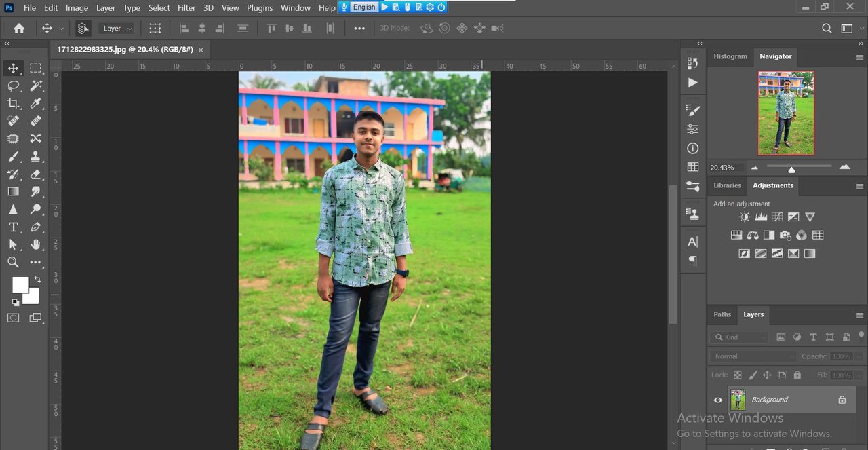Add a Brightness/Contrast adjustment
Image resolution: width=868 pixels, height=450 pixels.
point(745,217)
